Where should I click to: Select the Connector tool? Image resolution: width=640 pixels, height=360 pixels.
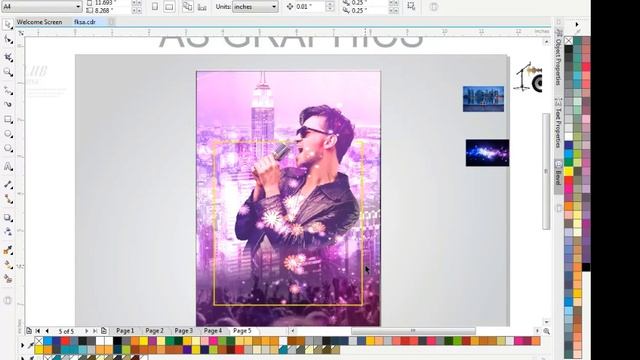pos(8,199)
